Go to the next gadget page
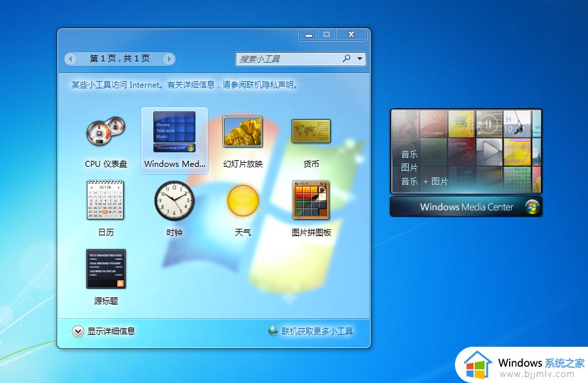Image resolution: width=588 pixels, height=383 pixels. coord(169,59)
